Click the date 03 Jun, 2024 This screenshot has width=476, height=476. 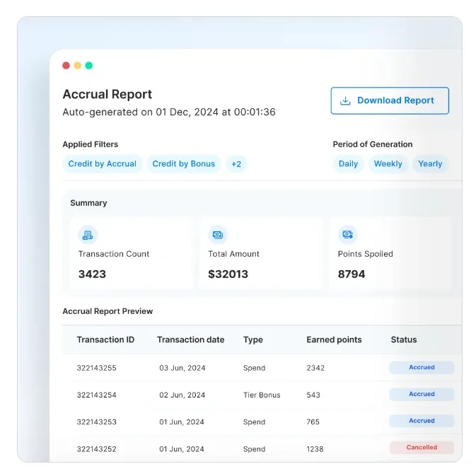(182, 368)
